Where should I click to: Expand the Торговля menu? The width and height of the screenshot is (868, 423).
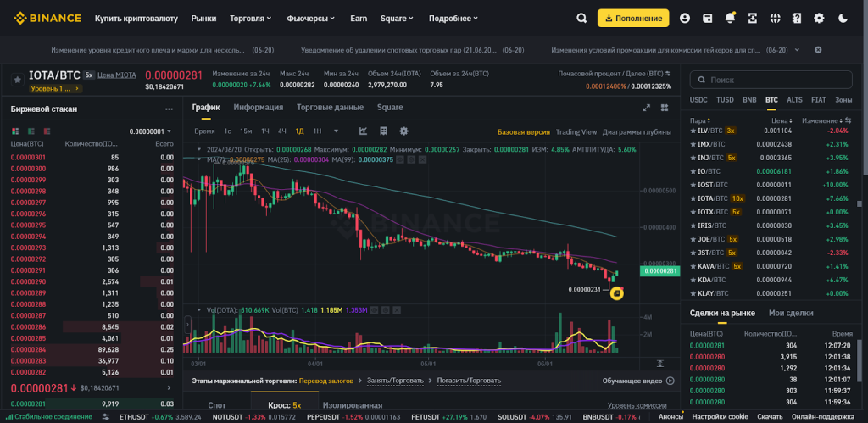click(252, 18)
